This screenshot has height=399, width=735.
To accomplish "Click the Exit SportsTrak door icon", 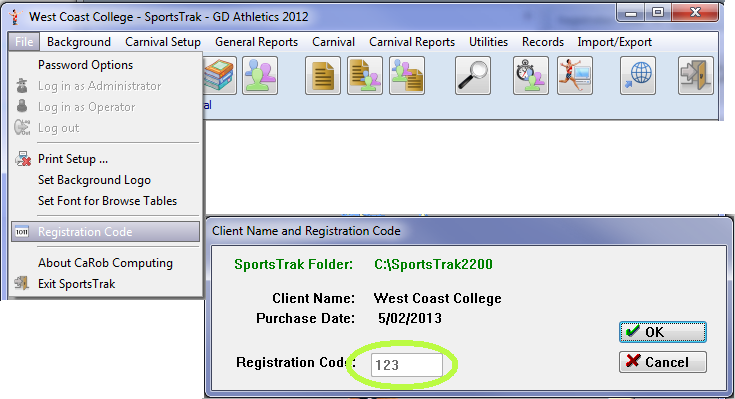I will [22, 284].
